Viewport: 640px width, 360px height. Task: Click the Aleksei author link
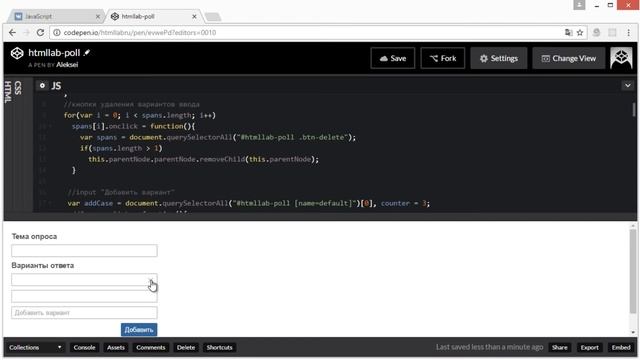67,65
